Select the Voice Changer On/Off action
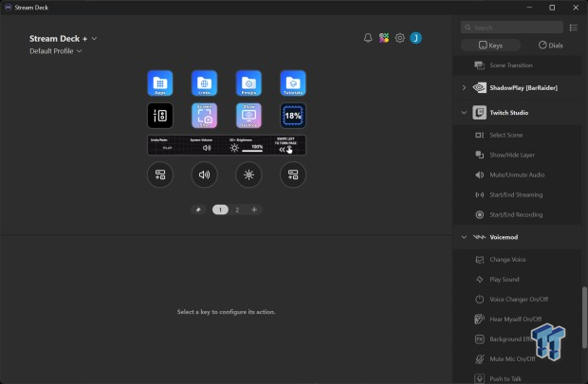This screenshot has width=588, height=384. point(518,300)
